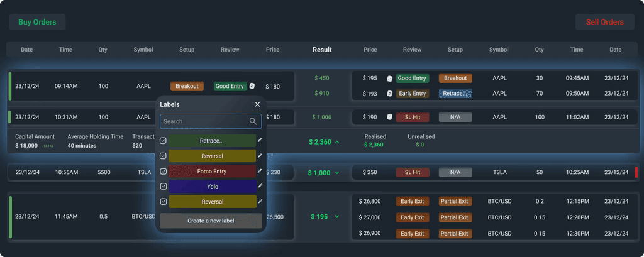644x257 pixels.
Task: Edit the Retrace... label with its pencil
Action: coord(260,140)
